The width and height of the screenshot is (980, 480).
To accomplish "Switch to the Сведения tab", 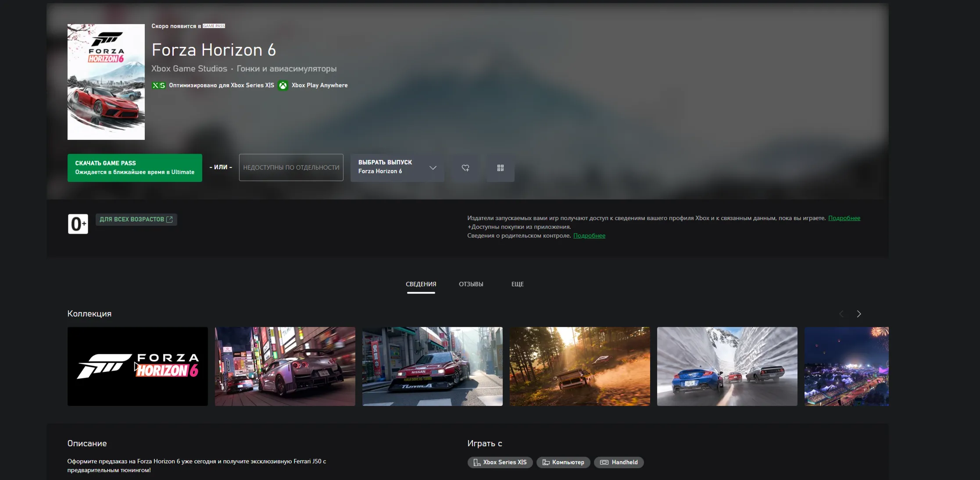I will (x=421, y=284).
